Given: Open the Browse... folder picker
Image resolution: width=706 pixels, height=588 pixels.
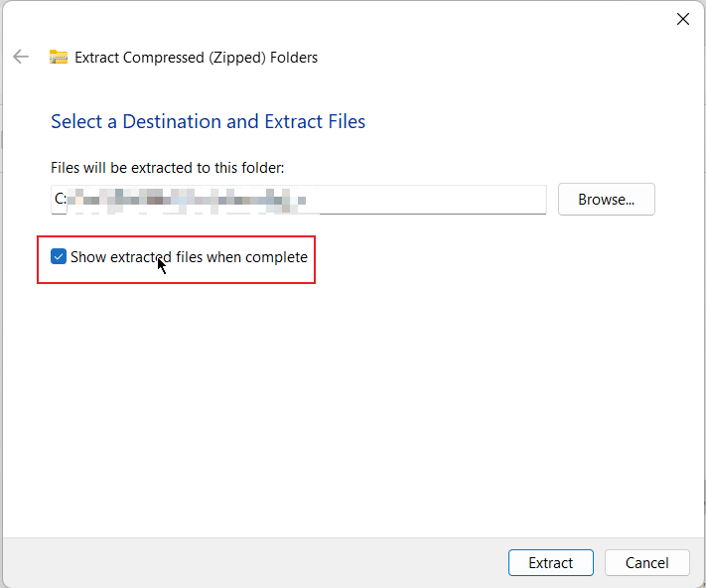Looking at the screenshot, I should pos(606,199).
